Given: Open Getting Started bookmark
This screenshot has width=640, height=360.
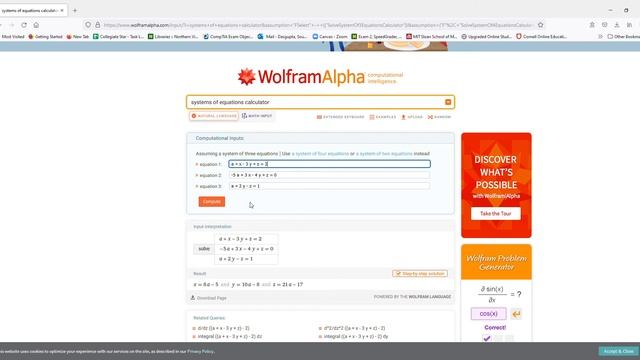Looking at the screenshot, I should [x=45, y=36].
